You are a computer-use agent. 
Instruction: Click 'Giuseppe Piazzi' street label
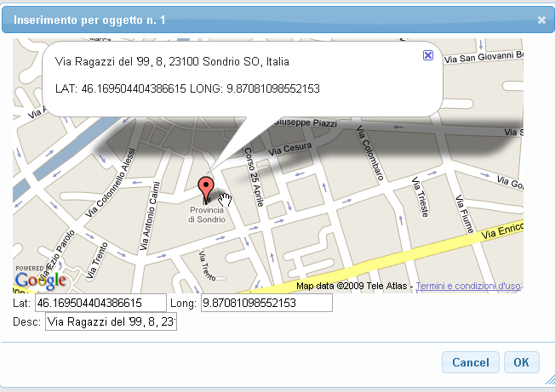tap(305, 122)
